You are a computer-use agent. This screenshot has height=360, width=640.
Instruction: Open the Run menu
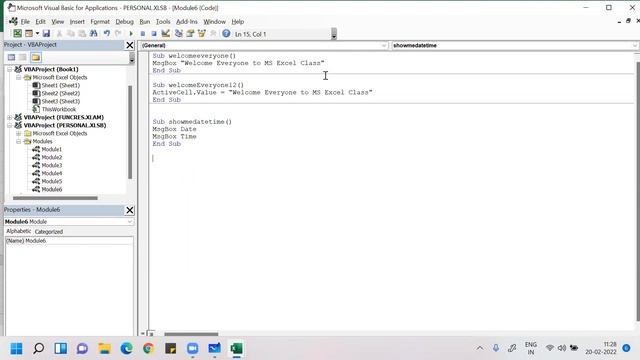pyautogui.click(x=144, y=22)
